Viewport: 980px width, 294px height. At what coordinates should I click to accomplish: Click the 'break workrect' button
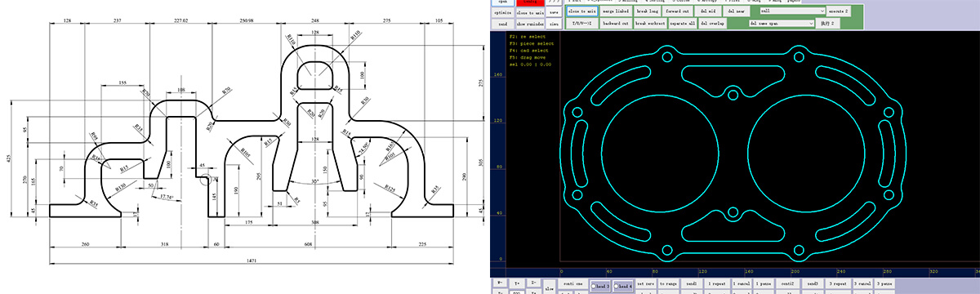coord(650,24)
